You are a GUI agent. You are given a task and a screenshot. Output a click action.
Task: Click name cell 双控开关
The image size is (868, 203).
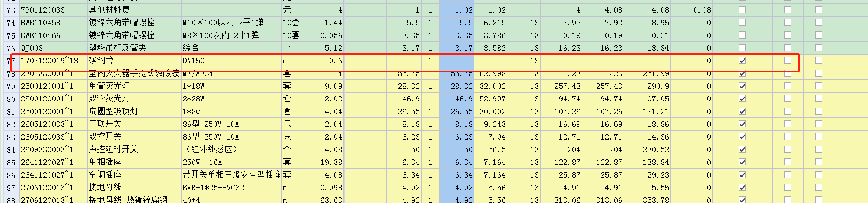click(134, 137)
